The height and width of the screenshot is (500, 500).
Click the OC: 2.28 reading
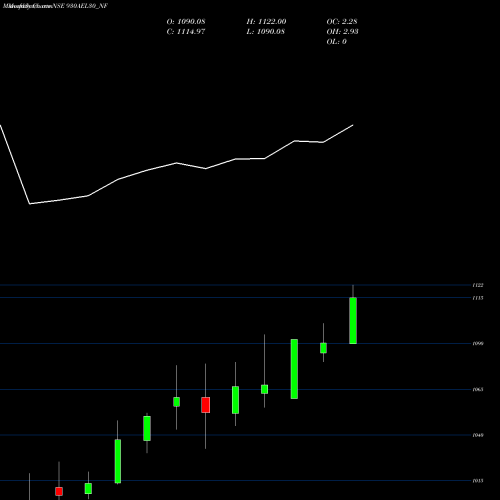point(342,22)
